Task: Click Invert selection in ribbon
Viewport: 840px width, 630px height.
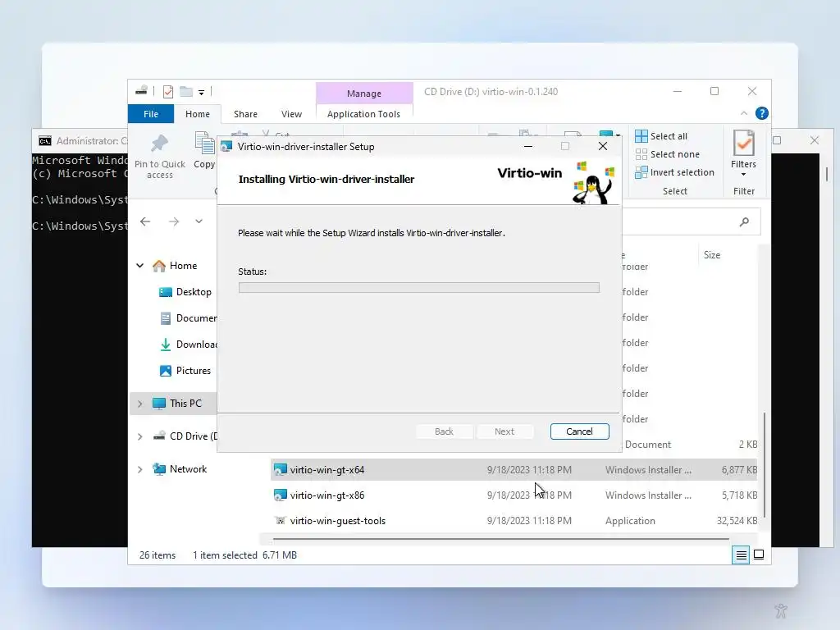Action: point(674,172)
